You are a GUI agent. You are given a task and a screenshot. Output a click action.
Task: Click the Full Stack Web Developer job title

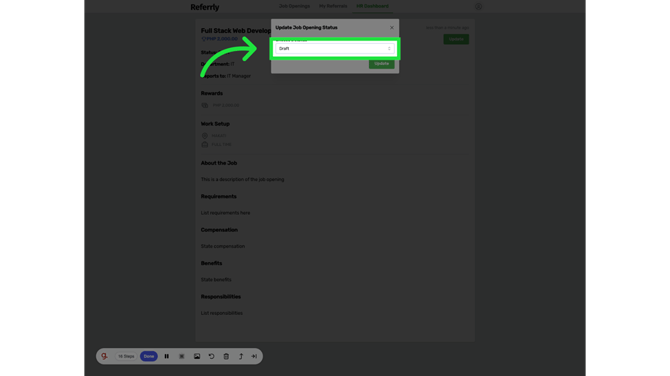click(x=236, y=31)
